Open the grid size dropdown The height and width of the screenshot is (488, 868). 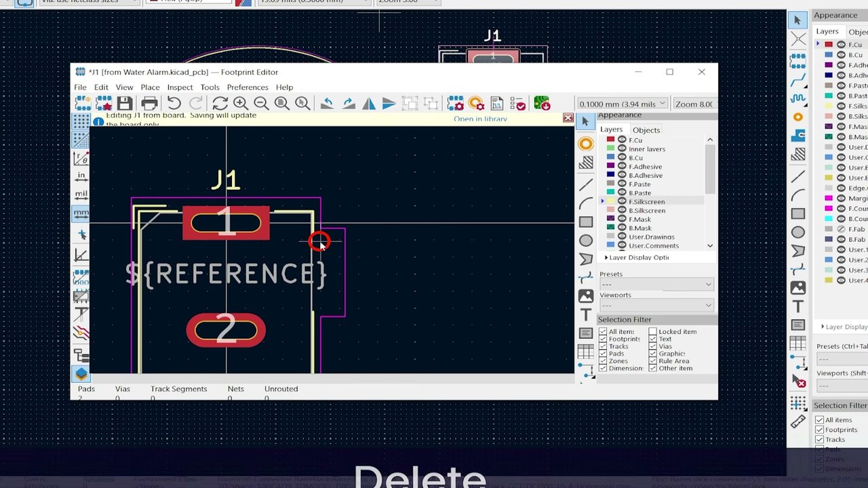click(x=622, y=104)
